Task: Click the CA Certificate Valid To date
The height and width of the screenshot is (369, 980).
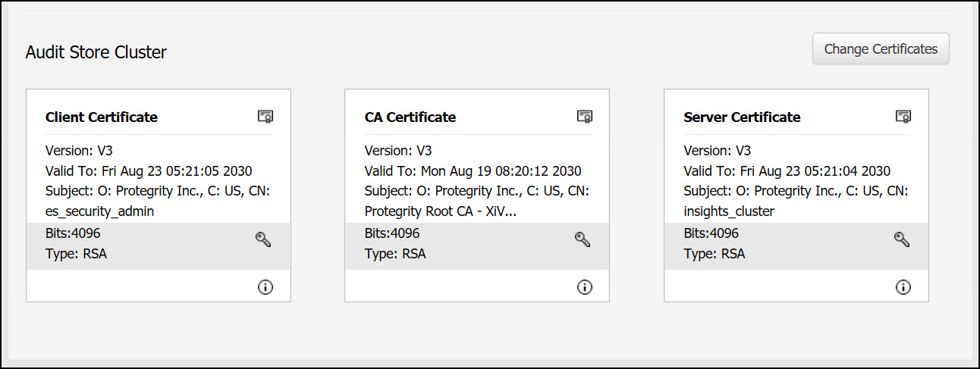Action: coord(473,171)
